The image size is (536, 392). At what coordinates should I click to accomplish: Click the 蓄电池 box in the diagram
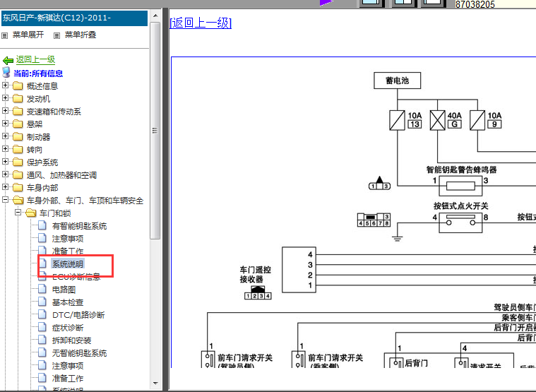tap(397, 81)
